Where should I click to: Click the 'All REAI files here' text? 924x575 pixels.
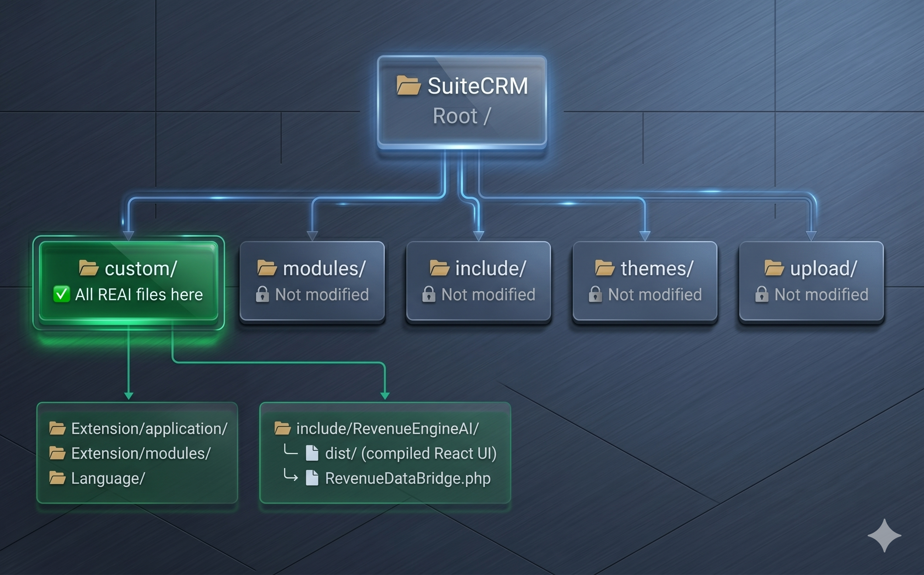point(139,295)
